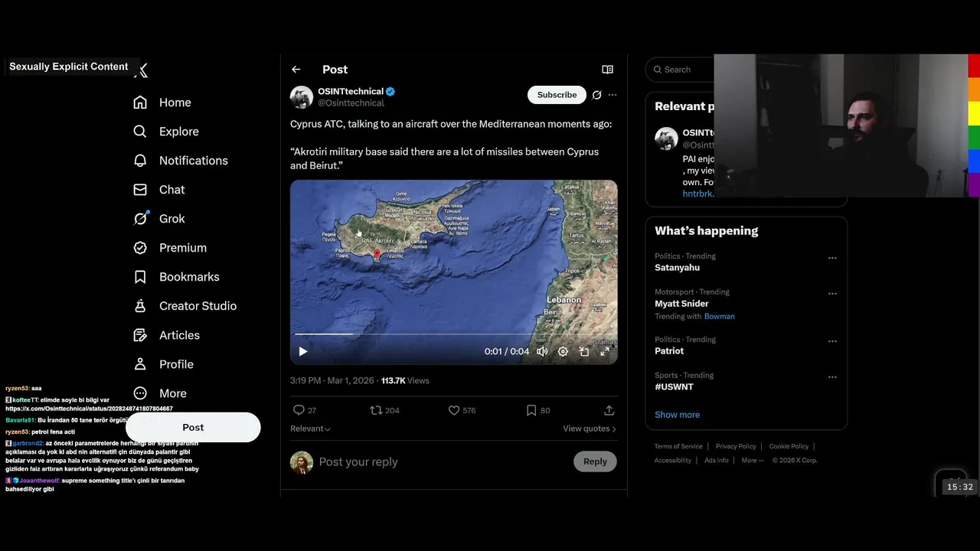Open reader view icon in Post header

(x=607, y=70)
